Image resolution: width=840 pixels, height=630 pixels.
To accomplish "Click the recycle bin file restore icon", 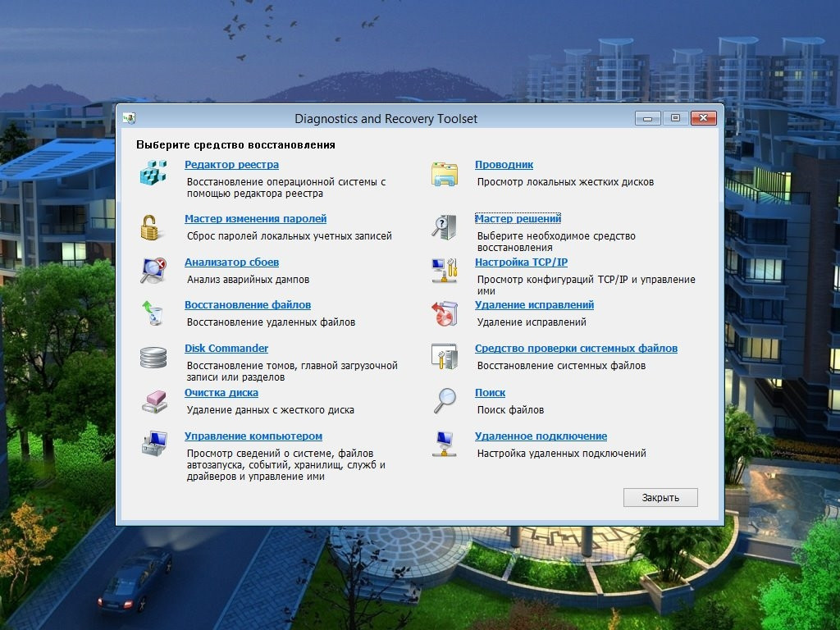I will click(153, 313).
